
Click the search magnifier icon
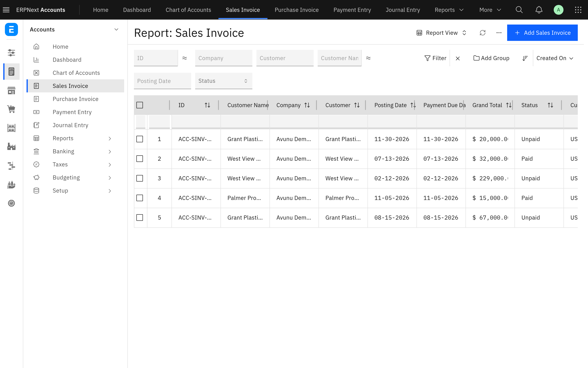pyautogui.click(x=519, y=10)
